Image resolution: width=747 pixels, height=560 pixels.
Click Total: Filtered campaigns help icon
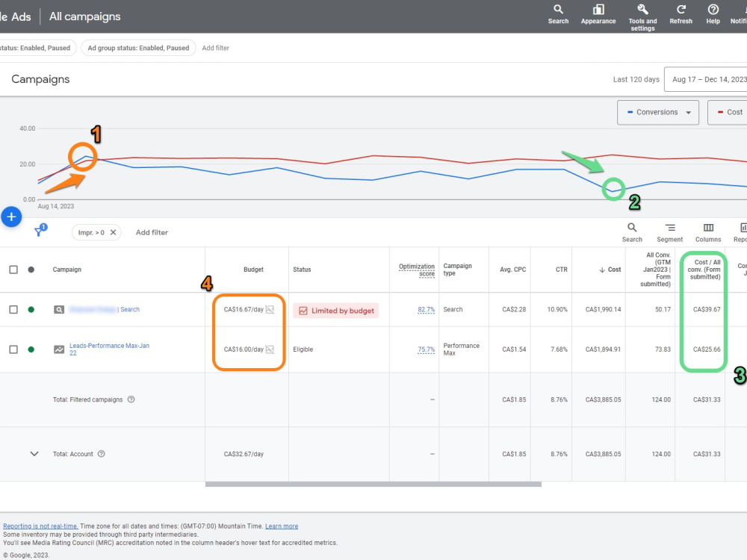pyautogui.click(x=131, y=399)
